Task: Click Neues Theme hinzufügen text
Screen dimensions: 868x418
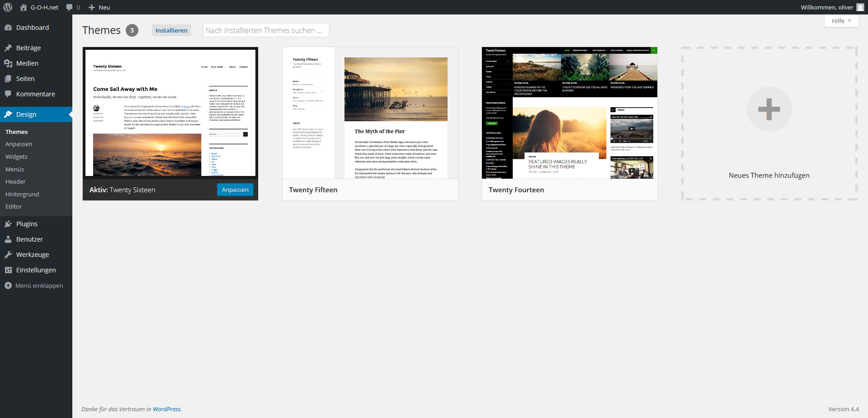Action: pyautogui.click(x=769, y=176)
